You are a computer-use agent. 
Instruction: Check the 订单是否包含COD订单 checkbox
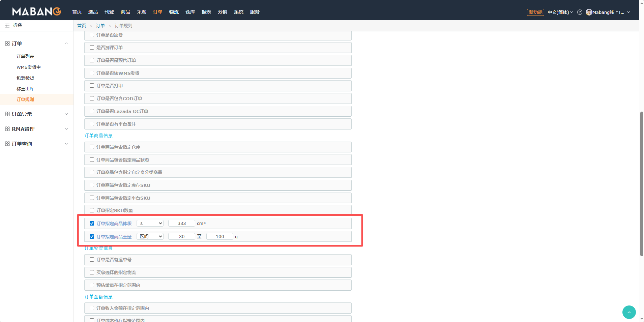pyautogui.click(x=92, y=98)
